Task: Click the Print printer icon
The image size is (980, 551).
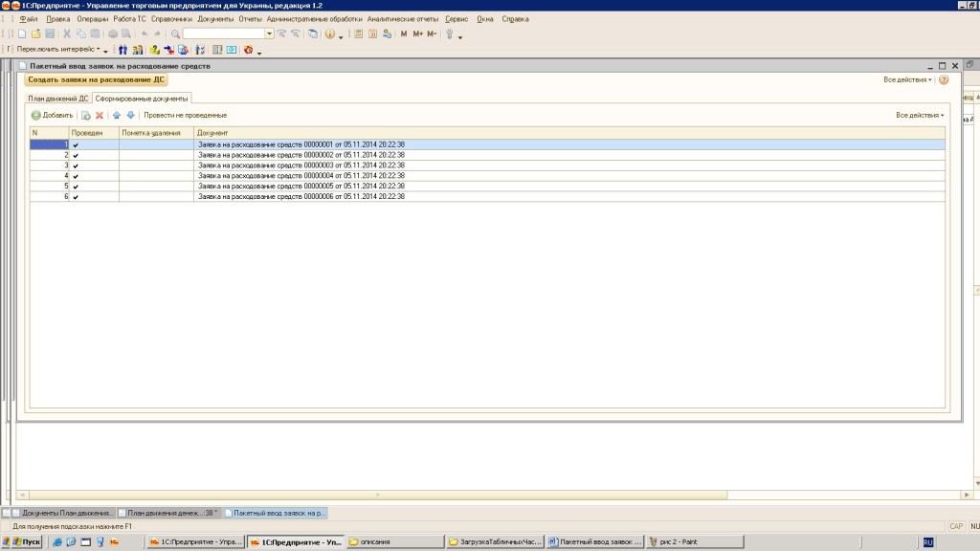Action: pyautogui.click(x=113, y=33)
